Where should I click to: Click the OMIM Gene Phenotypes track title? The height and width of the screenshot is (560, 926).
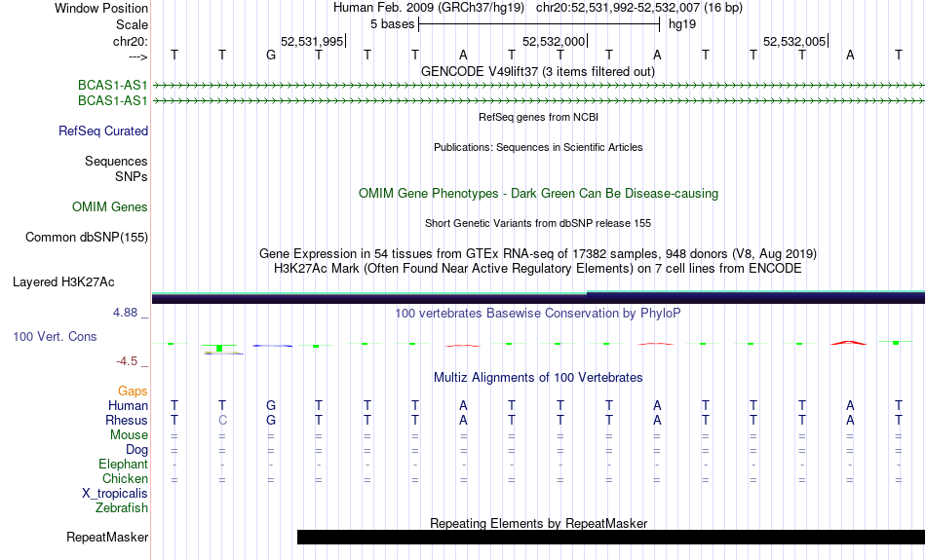coord(538,194)
